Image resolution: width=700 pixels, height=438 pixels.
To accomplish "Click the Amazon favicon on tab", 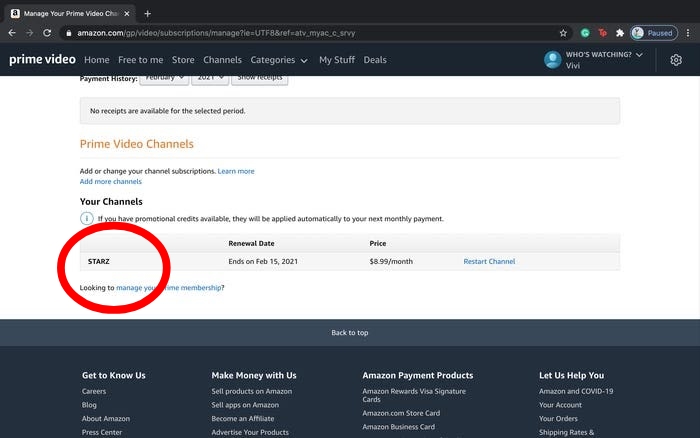I will click(15, 13).
